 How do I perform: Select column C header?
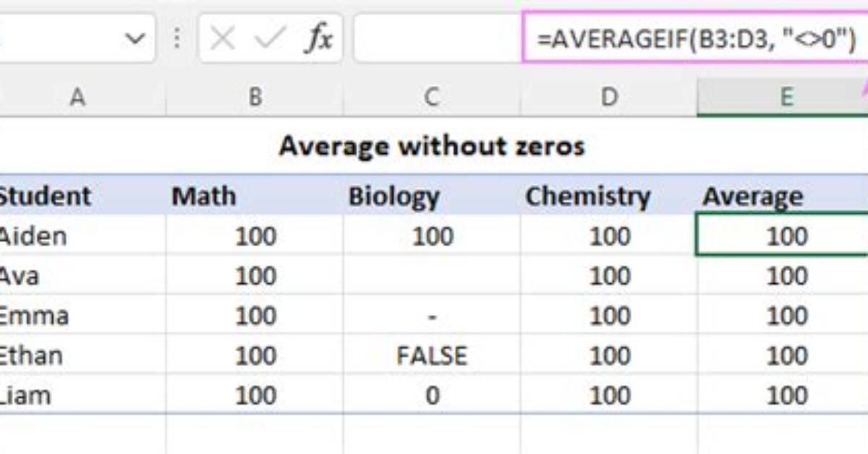(432, 97)
